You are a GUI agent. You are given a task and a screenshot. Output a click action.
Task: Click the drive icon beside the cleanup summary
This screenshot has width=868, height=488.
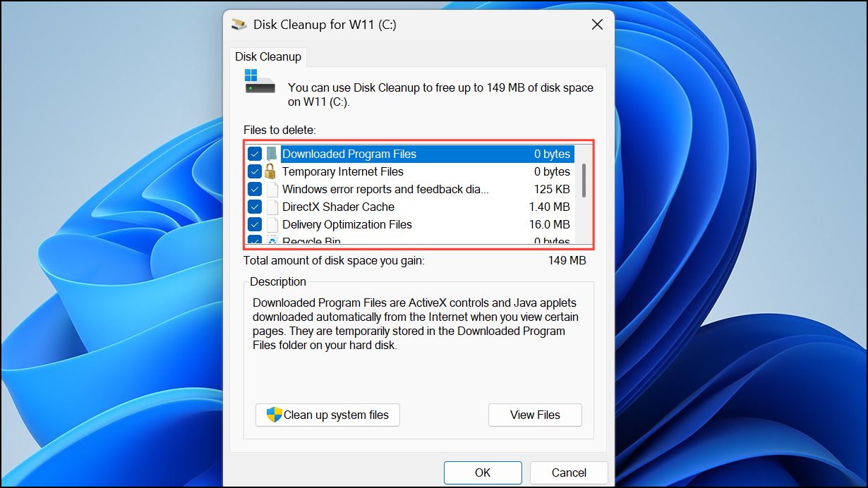[x=260, y=82]
